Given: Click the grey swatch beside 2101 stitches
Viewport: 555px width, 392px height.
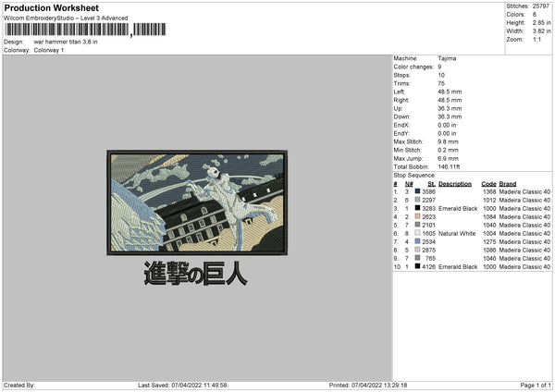Looking at the screenshot, I should (x=418, y=225).
